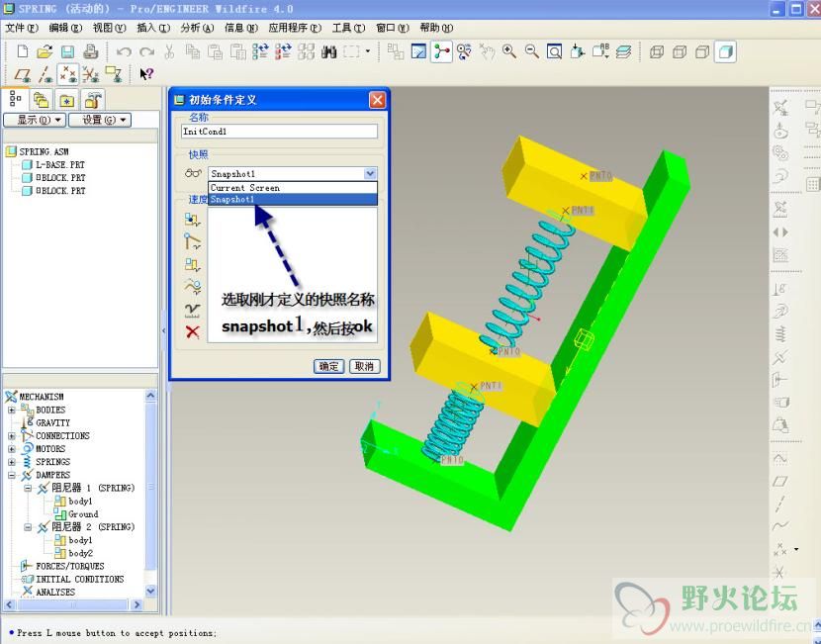
Task: Select L-BASE.PRT in the model tree
Action: click(x=60, y=164)
